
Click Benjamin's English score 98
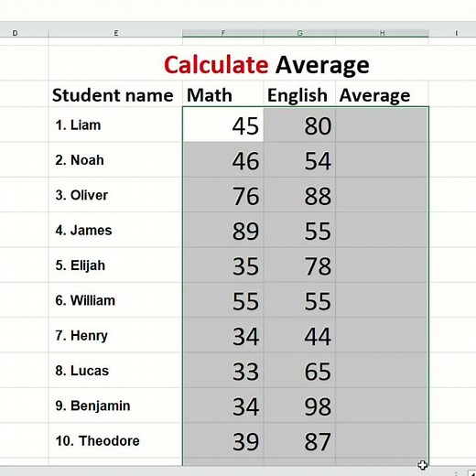pyautogui.click(x=299, y=406)
